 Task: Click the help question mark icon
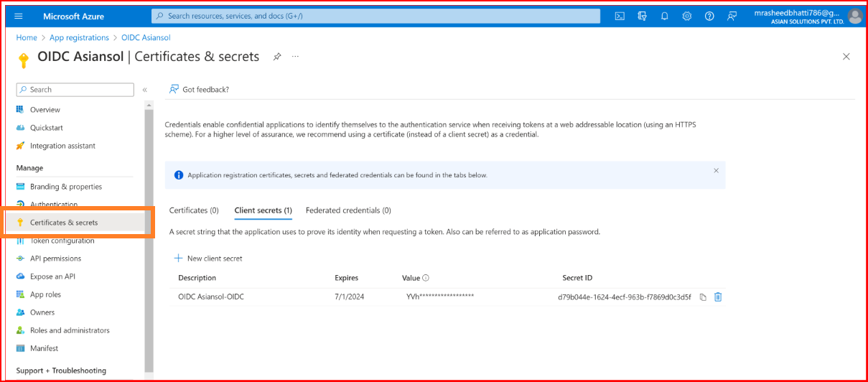(709, 16)
